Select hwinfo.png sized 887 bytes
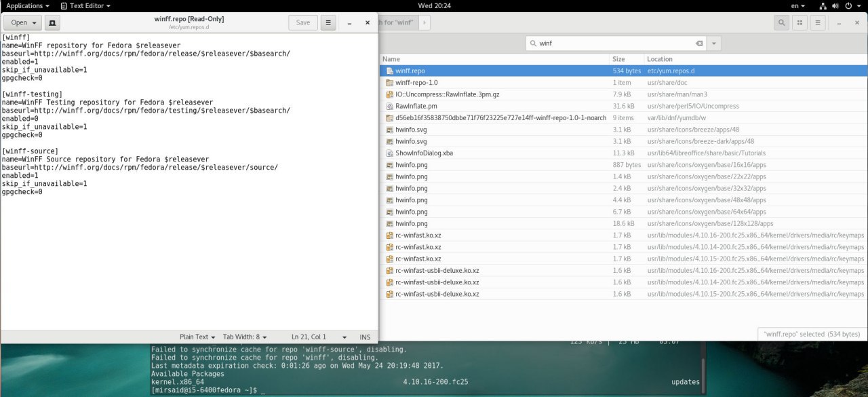Screen dimensions: 868x397 click(x=623, y=165)
